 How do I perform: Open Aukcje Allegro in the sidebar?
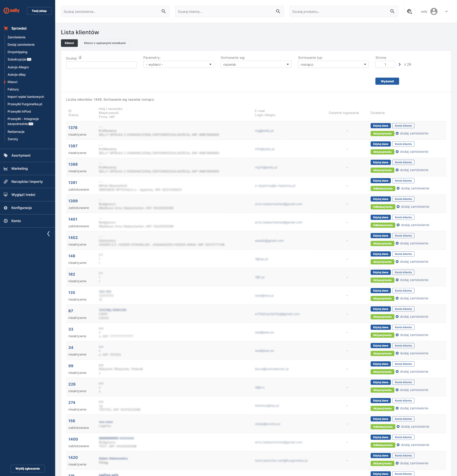click(x=18, y=67)
